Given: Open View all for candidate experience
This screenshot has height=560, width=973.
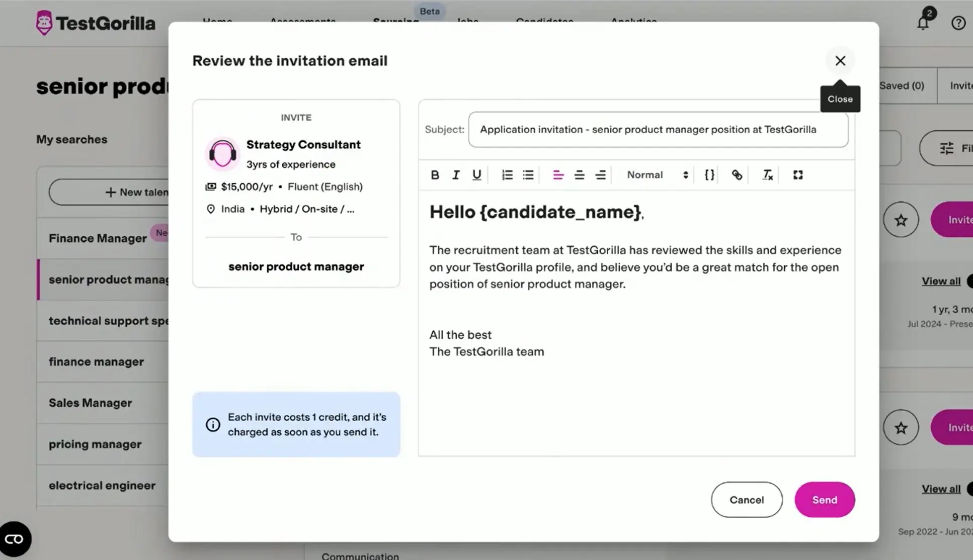Looking at the screenshot, I should tap(940, 281).
